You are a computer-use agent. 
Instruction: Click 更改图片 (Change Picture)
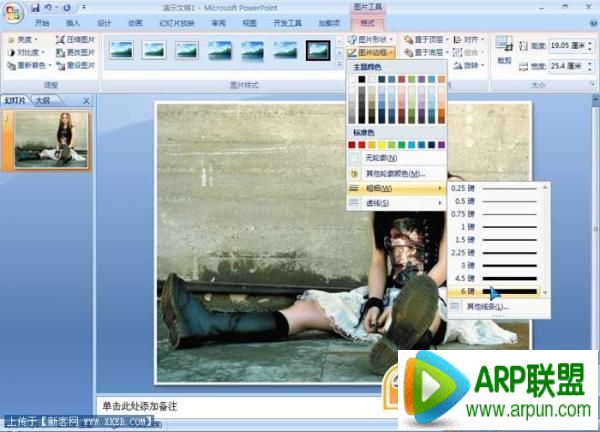[75, 52]
